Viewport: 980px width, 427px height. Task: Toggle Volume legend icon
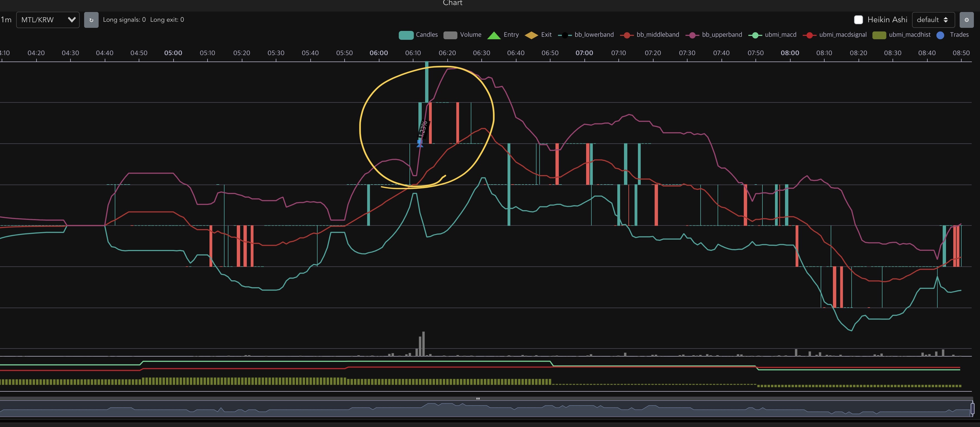pyautogui.click(x=450, y=35)
